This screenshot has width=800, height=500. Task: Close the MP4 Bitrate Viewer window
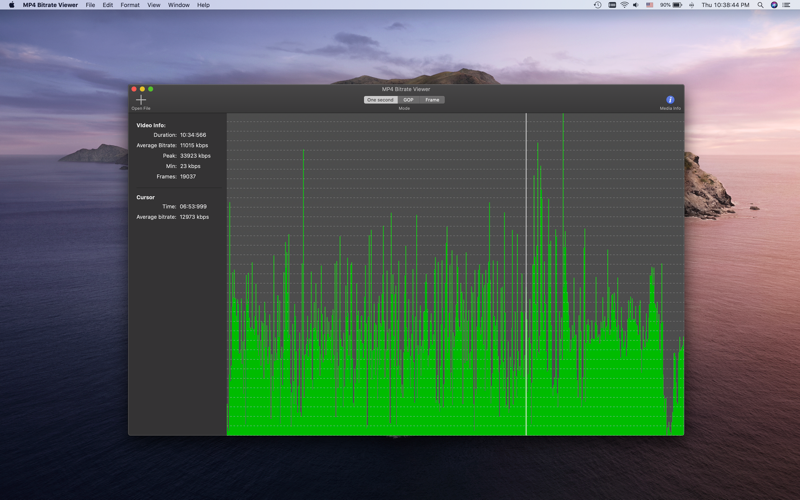tap(134, 89)
